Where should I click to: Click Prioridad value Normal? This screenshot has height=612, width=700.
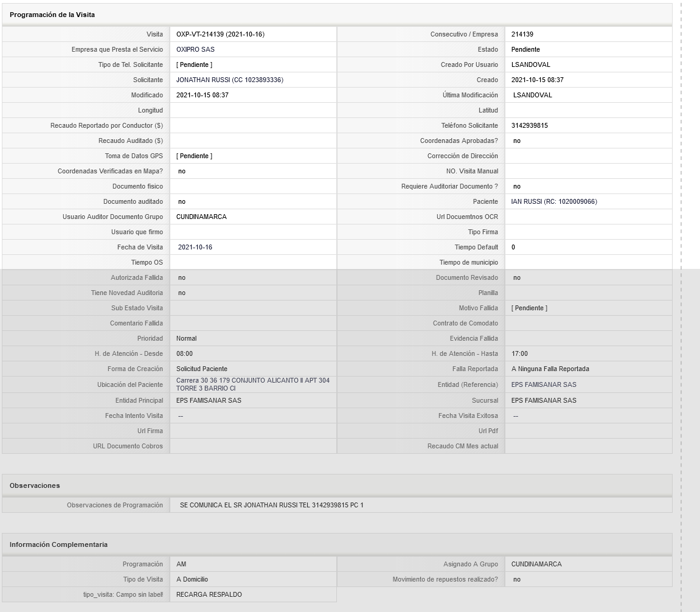[186, 339]
